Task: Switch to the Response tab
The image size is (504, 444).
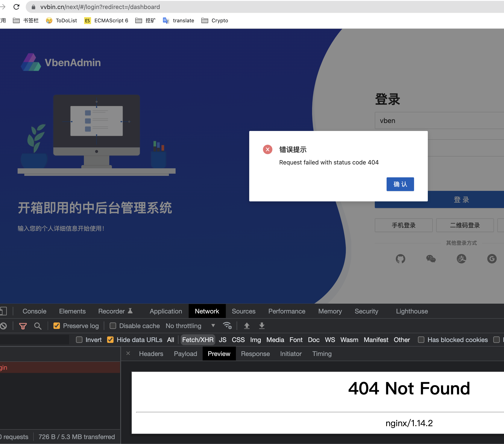Action: click(255, 353)
